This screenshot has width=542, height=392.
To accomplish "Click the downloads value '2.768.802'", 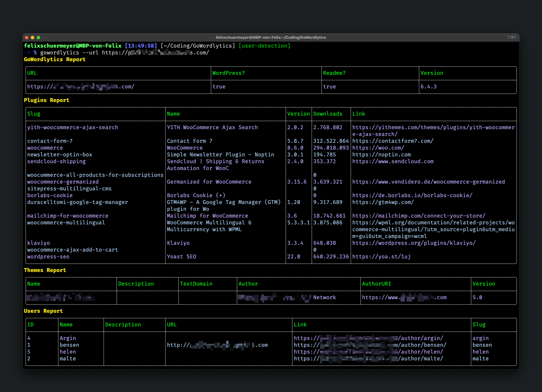I will click(x=328, y=127).
